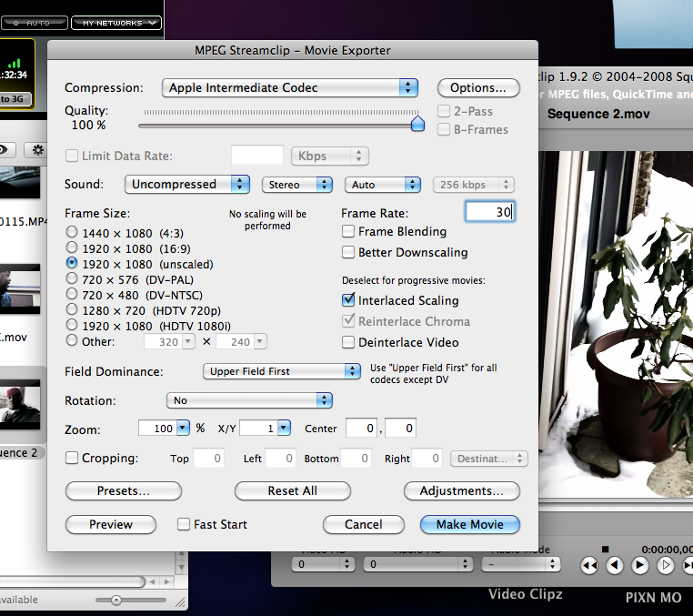
Task: Open the Rotation dropdown
Action: point(249,400)
